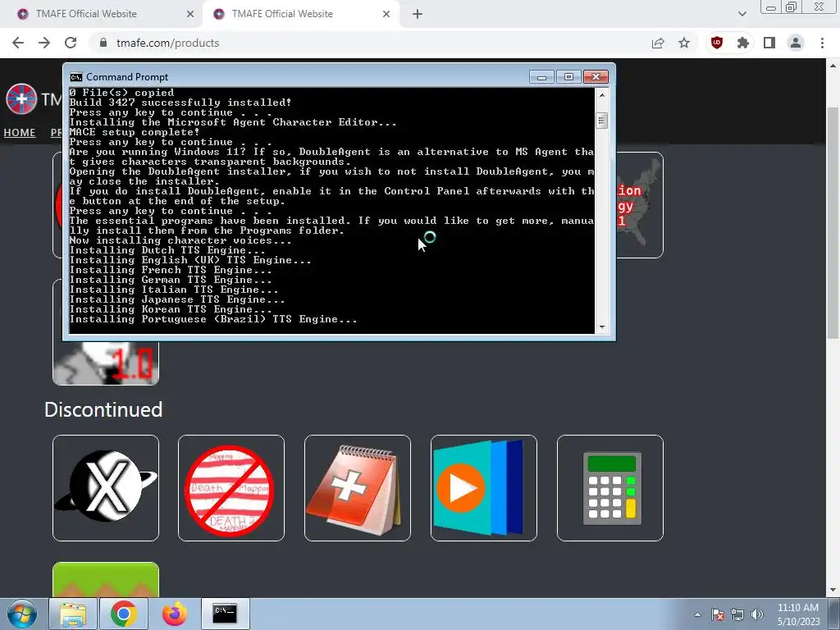Minimize the Command Prompt window
The height and width of the screenshot is (630, 840).
pyautogui.click(x=541, y=77)
